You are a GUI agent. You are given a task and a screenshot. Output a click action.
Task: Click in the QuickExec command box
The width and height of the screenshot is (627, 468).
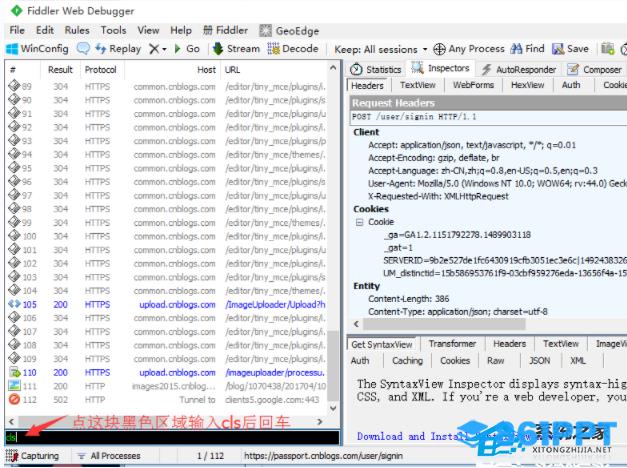pyautogui.click(x=172, y=437)
